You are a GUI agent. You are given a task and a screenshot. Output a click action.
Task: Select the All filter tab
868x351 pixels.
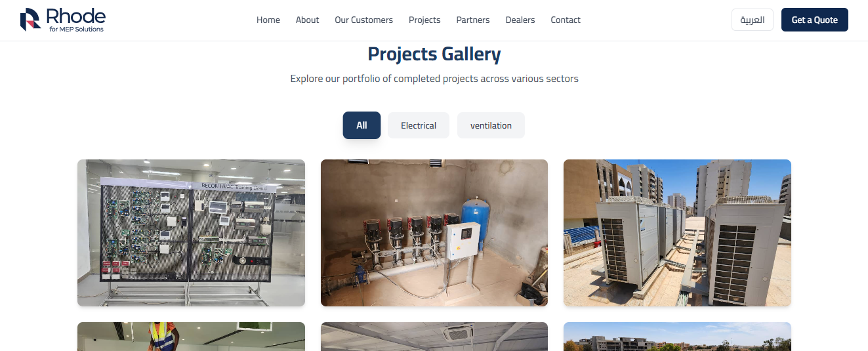point(362,125)
